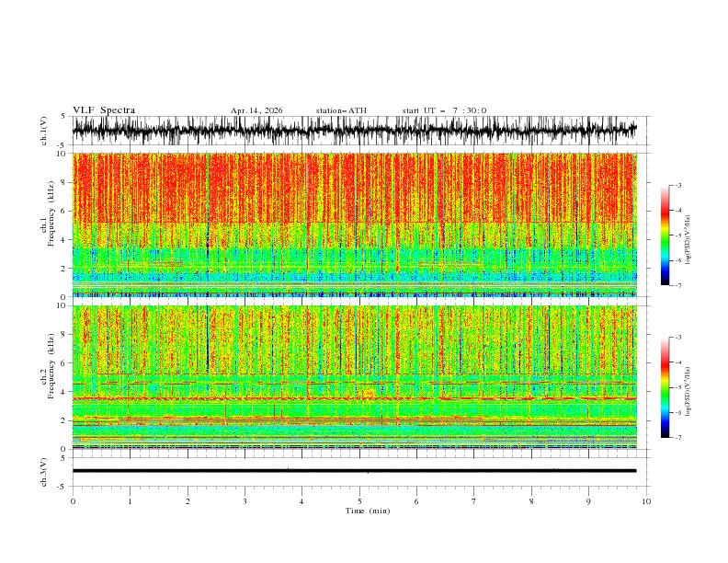The image size is (728, 563).
Task: Click the "VLF Spectra" plot title
Action: 104,110
